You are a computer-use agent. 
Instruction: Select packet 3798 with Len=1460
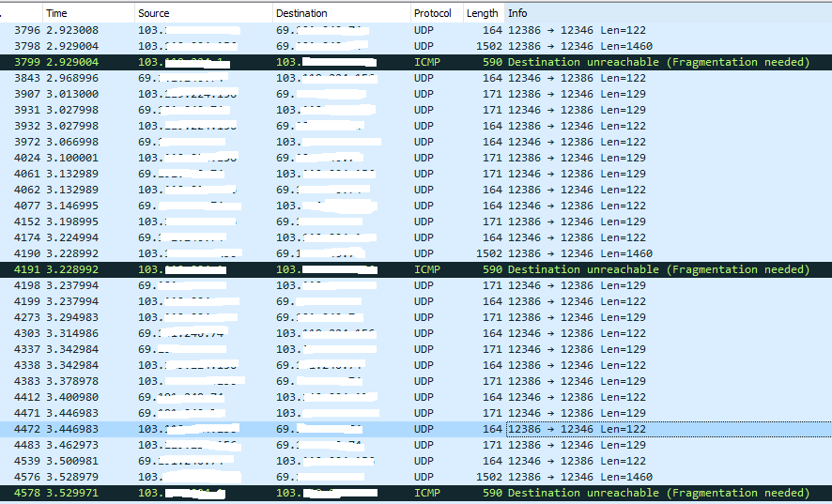(416, 46)
